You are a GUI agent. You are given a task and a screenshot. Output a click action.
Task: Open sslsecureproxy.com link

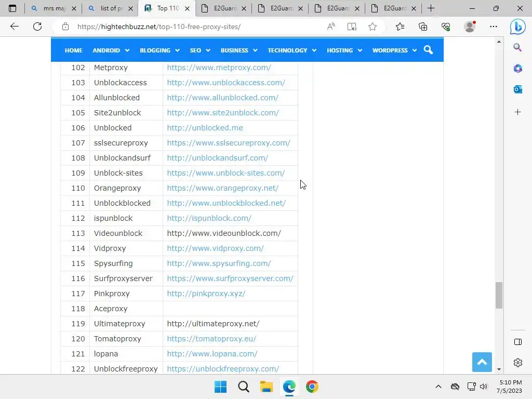(229, 143)
